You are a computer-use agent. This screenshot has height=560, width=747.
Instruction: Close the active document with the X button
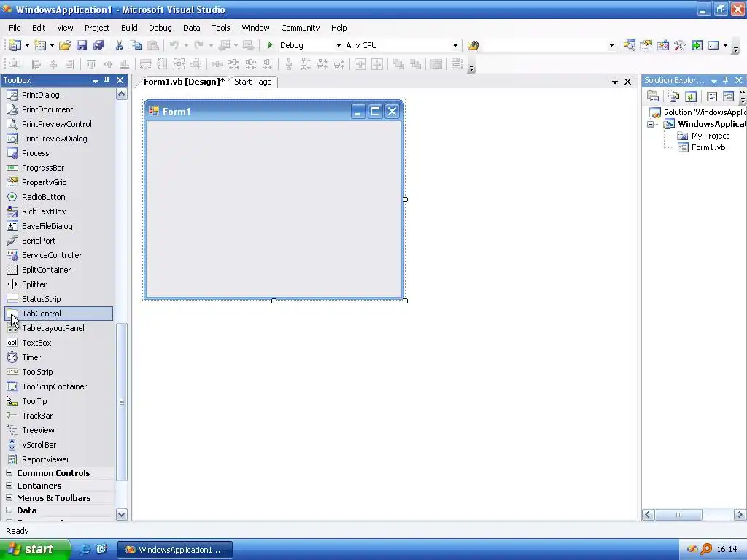(x=628, y=82)
